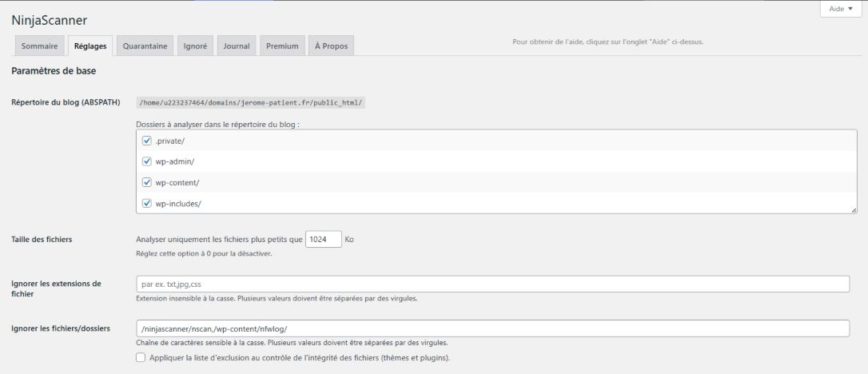The height and width of the screenshot is (374, 868).
Task: Click the ignored files/folders input field
Action: (x=492, y=328)
